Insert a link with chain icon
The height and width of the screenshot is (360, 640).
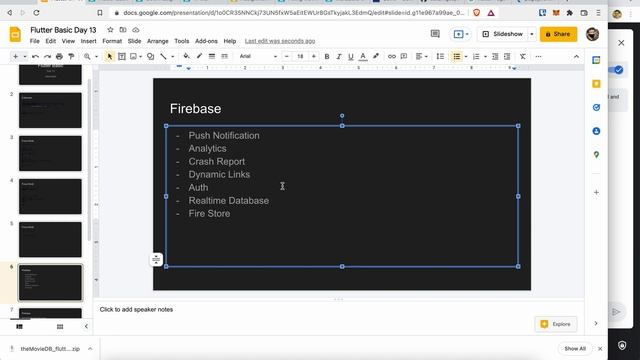click(x=392, y=56)
